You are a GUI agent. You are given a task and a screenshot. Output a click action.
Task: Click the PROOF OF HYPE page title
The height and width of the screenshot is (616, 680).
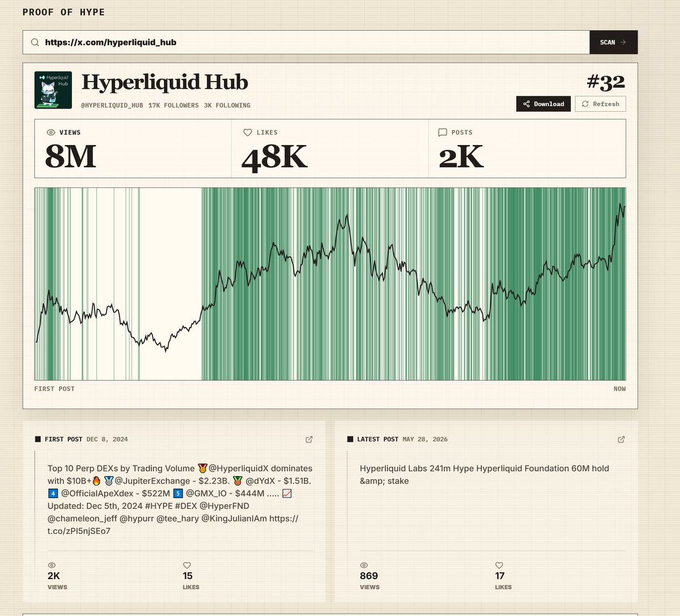coord(63,12)
